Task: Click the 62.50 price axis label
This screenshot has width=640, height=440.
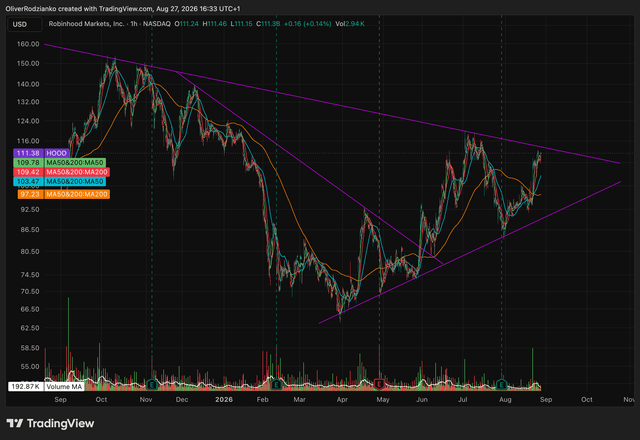Action: point(30,328)
